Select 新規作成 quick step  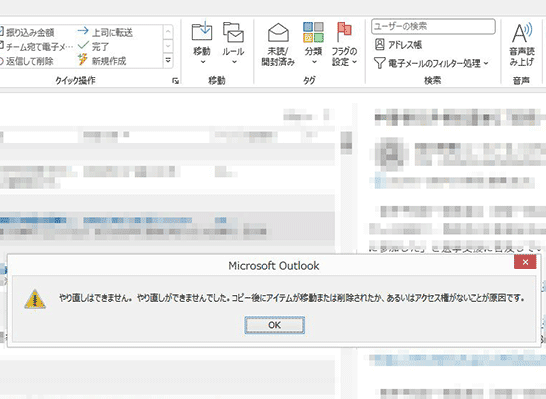(x=102, y=61)
